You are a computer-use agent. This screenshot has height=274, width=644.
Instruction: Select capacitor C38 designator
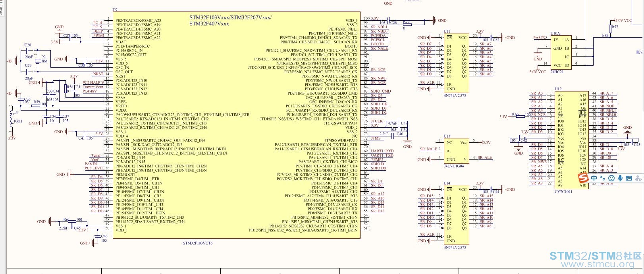[x=404, y=123]
